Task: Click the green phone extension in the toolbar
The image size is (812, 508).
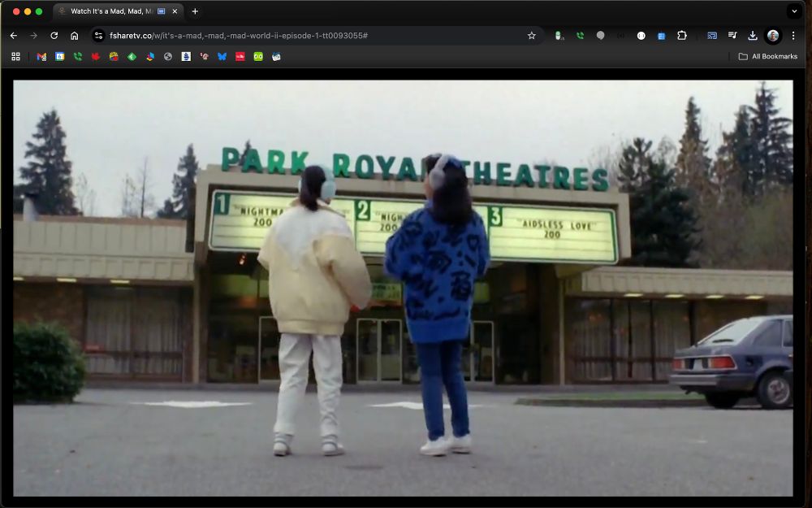Action: [580, 36]
